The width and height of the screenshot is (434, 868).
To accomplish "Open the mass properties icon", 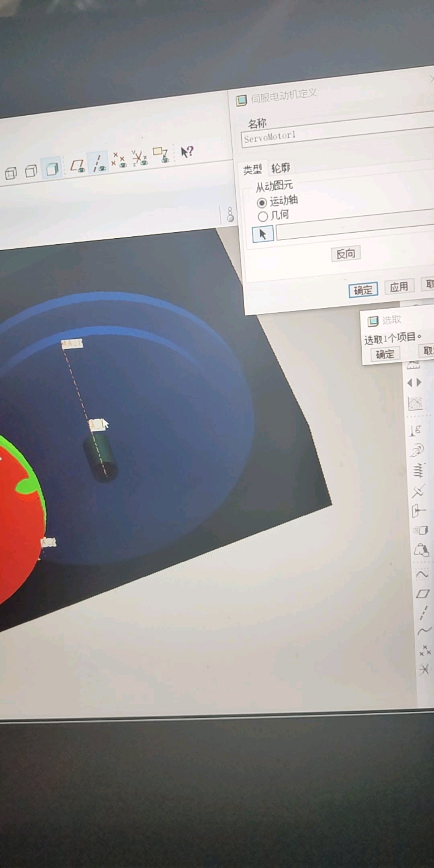I will [421, 550].
